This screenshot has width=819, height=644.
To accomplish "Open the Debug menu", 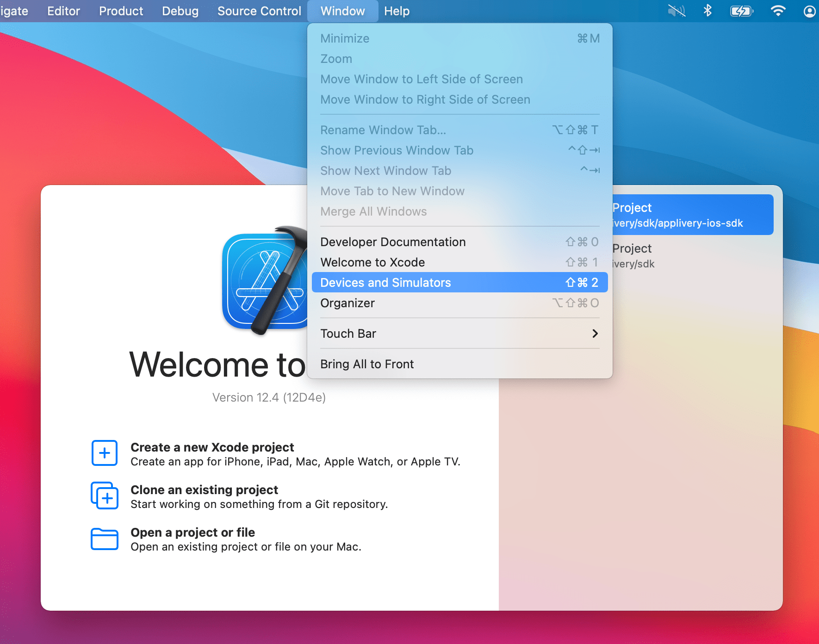I will 180,11.
